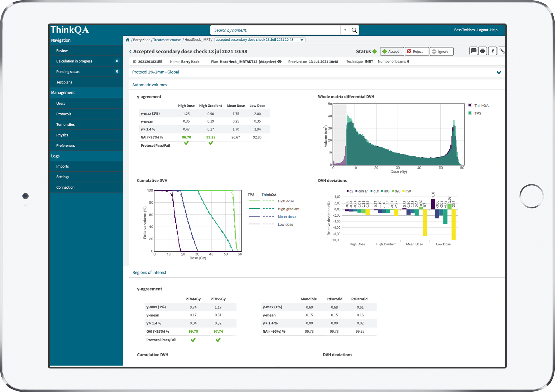
Task: Click the script 'l' log icon
Action: coord(492,51)
